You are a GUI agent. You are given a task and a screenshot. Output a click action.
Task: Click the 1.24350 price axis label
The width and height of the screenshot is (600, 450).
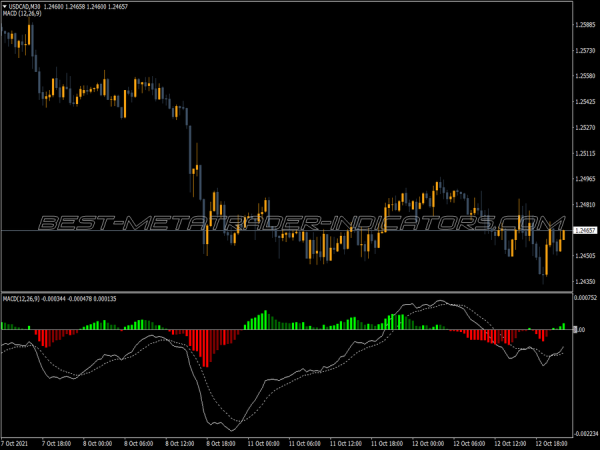585,282
